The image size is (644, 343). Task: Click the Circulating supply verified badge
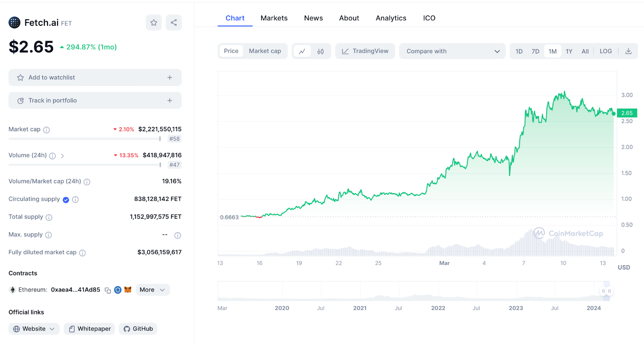(66, 200)
